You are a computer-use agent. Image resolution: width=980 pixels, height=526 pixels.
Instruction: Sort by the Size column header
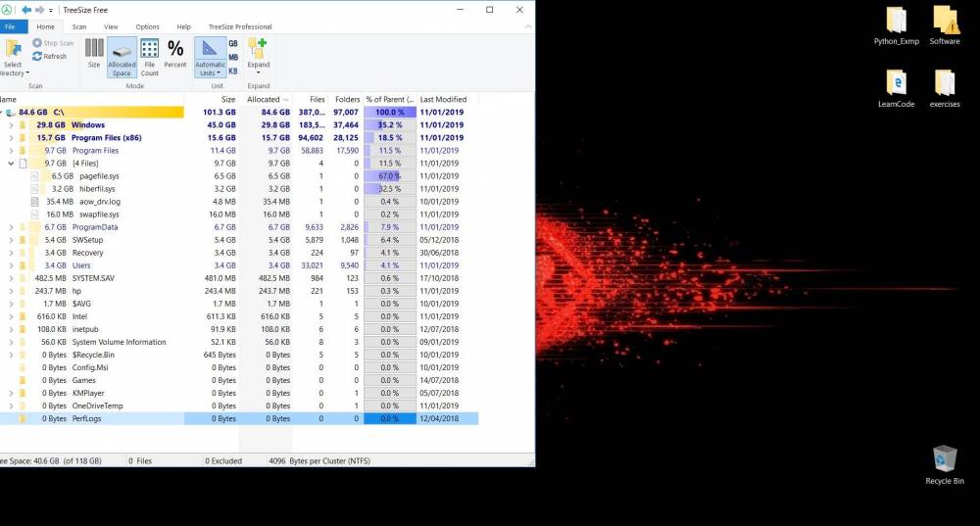coord(212,99)
